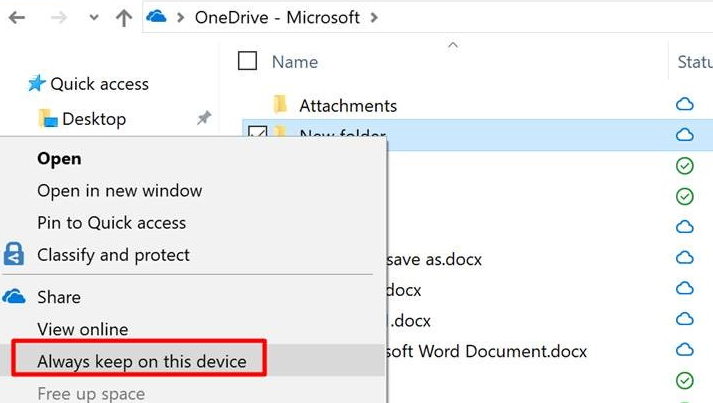Open the recent locations dropdown arrow
The width and height of the screenshot is (713, 403).
94,18
